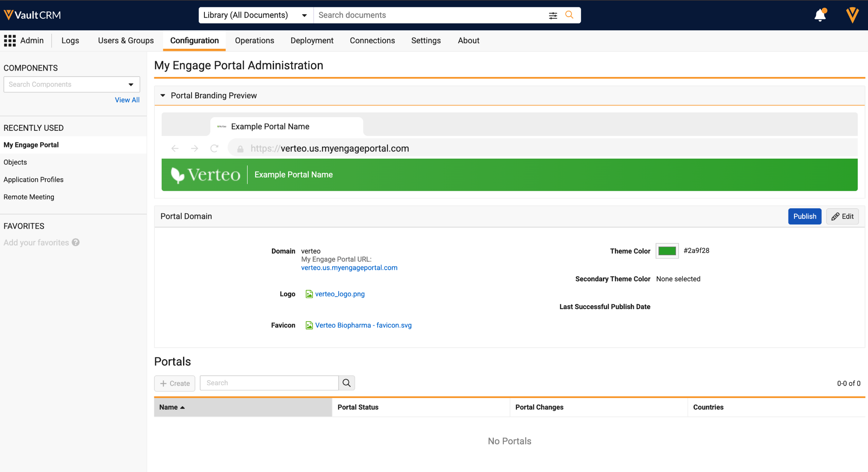Click View All components link
This screenshot has height=472, width=868.
click(127, 100)
